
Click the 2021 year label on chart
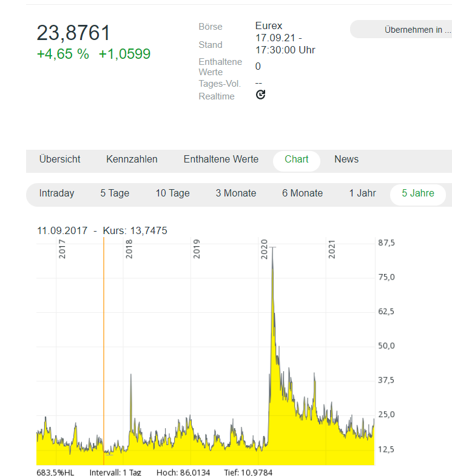point(332,250)
